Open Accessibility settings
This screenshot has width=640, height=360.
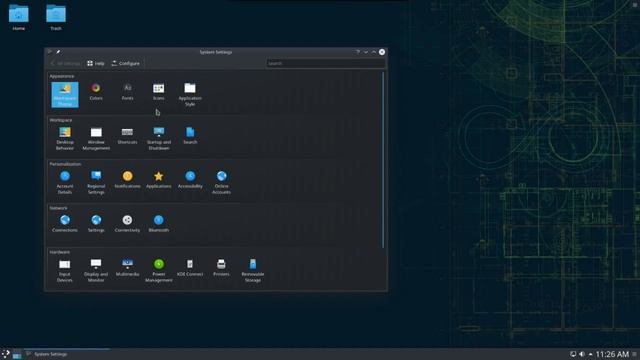tap(190, 180)
